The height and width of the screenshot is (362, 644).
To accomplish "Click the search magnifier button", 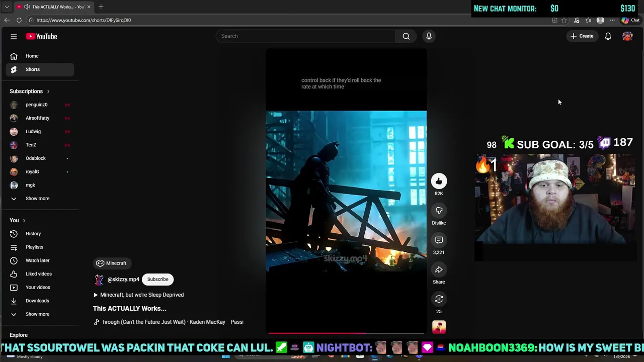I will click(x=406, y=36).
